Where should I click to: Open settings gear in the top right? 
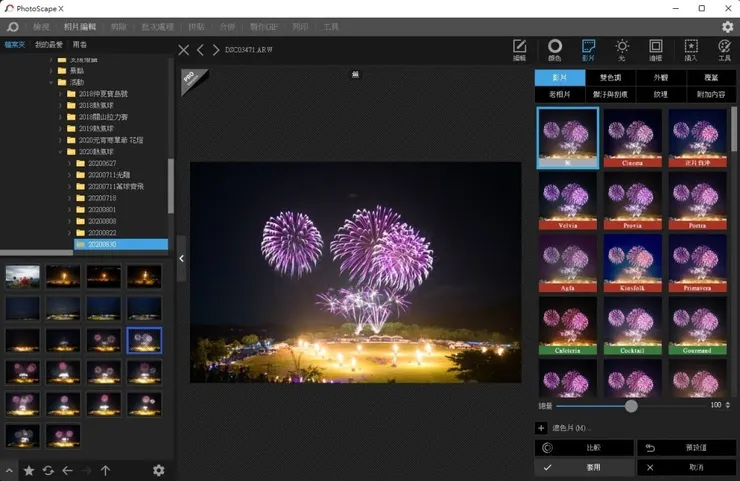(x=727, y=27)
